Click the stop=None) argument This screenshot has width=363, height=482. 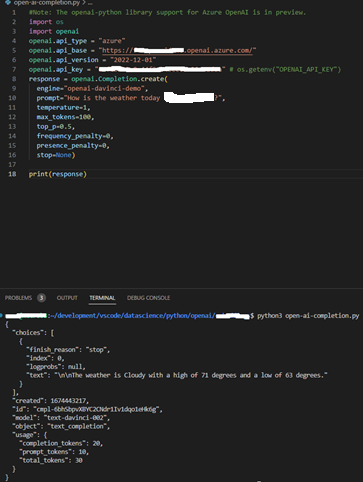point(56,155)
